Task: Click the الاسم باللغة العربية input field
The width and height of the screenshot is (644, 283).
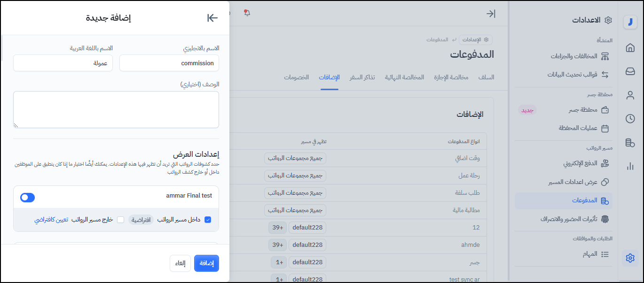Action: click(63, 63)
